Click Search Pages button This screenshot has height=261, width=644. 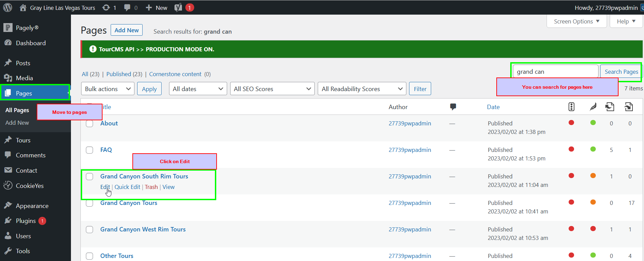tap(621, 72)
